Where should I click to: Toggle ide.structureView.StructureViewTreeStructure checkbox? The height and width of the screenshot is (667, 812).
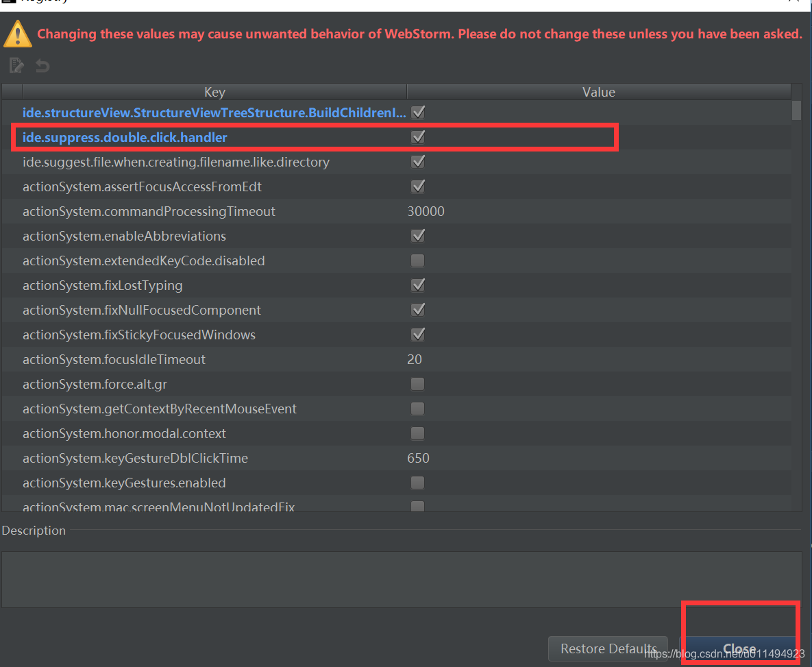418,112
